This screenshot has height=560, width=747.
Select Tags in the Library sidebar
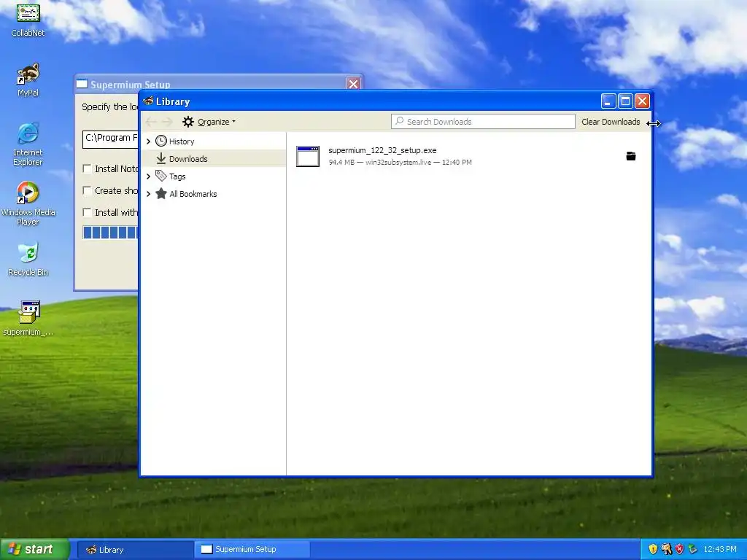pos(214,176)
